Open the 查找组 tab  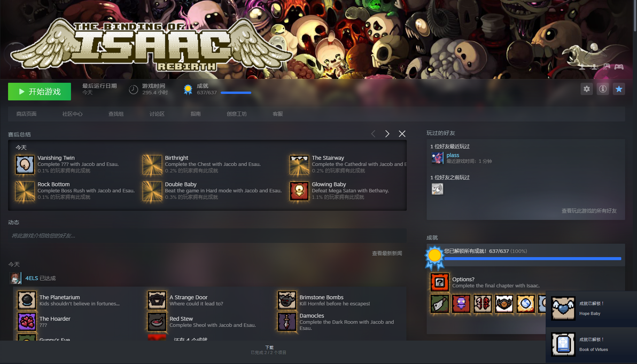pos(116,114)
